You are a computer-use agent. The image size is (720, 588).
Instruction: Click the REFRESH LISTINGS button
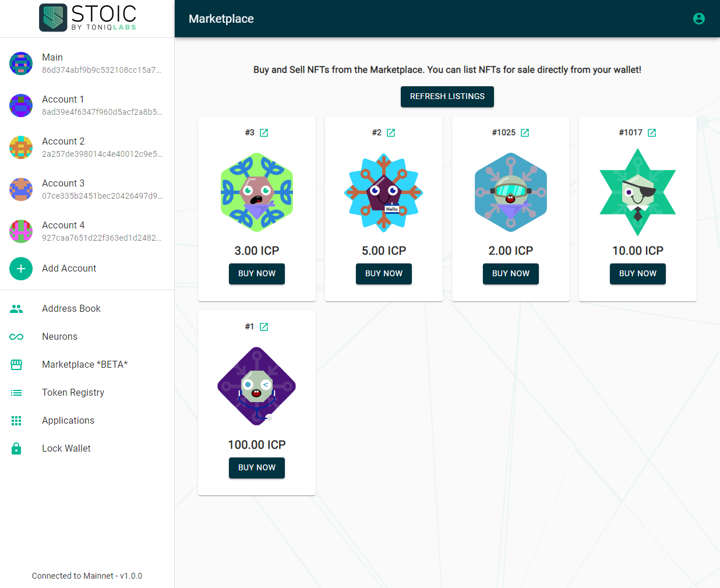[447, 97]
